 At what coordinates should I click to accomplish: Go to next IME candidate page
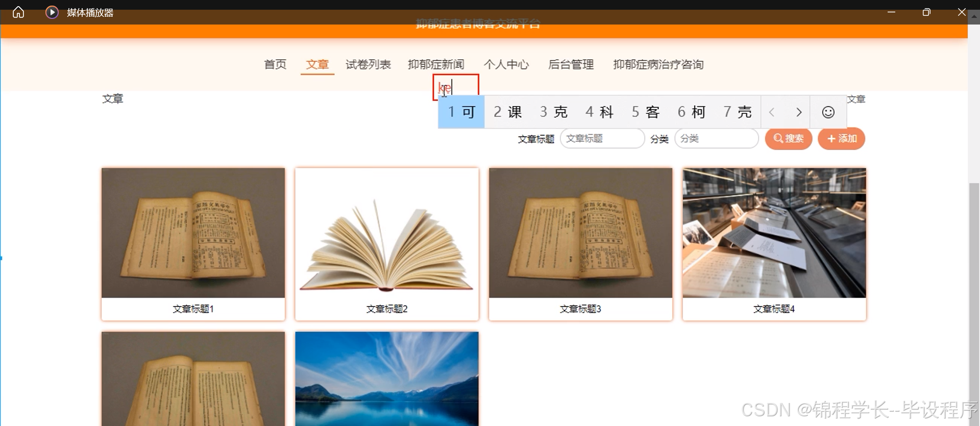[799, 112]
